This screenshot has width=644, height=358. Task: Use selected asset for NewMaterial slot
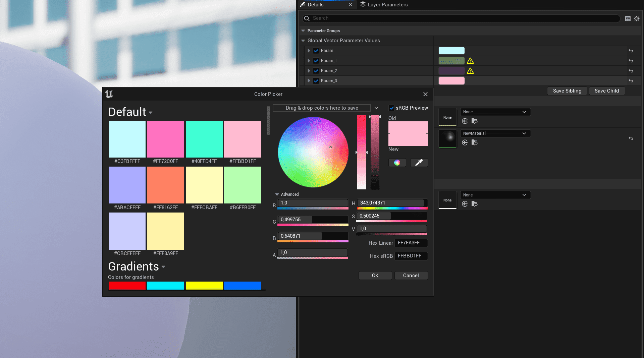(x=465, y=142)
